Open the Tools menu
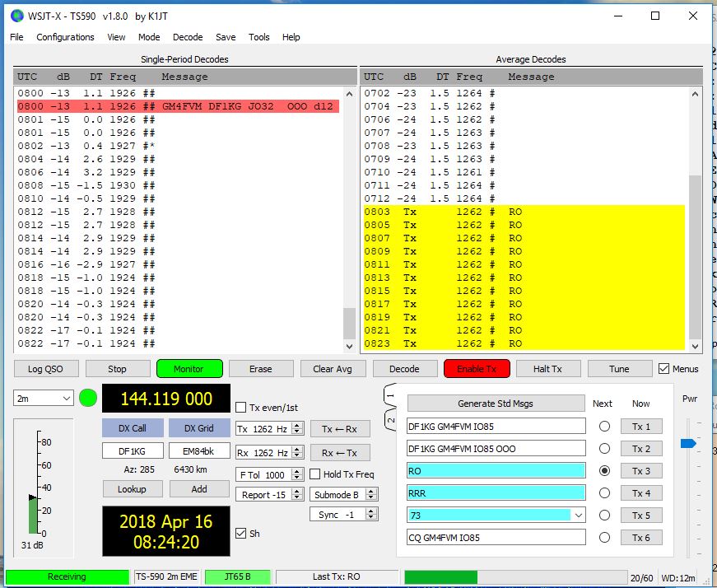The width and height of the screenshot is (717, 588). point(258,37)
